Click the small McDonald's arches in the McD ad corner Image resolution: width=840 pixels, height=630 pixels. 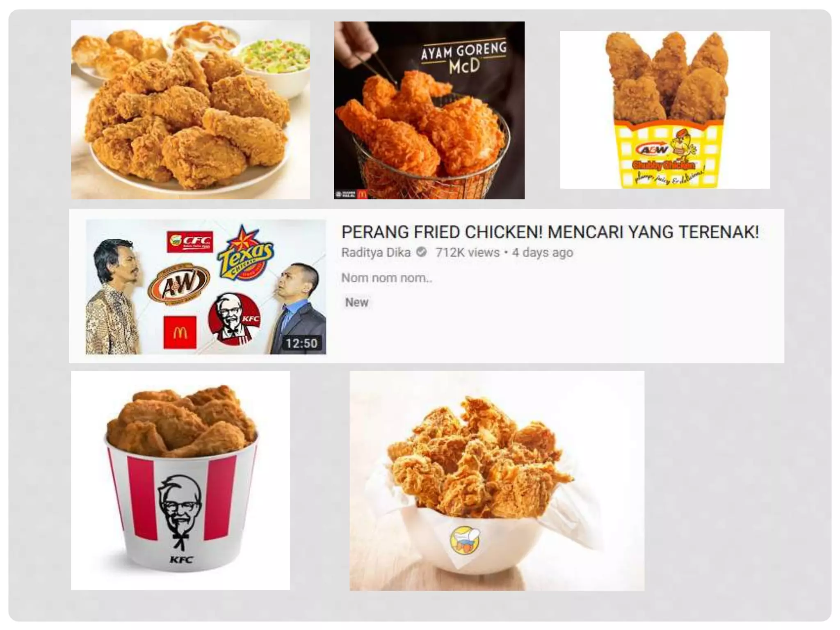[x=362, y=194]
